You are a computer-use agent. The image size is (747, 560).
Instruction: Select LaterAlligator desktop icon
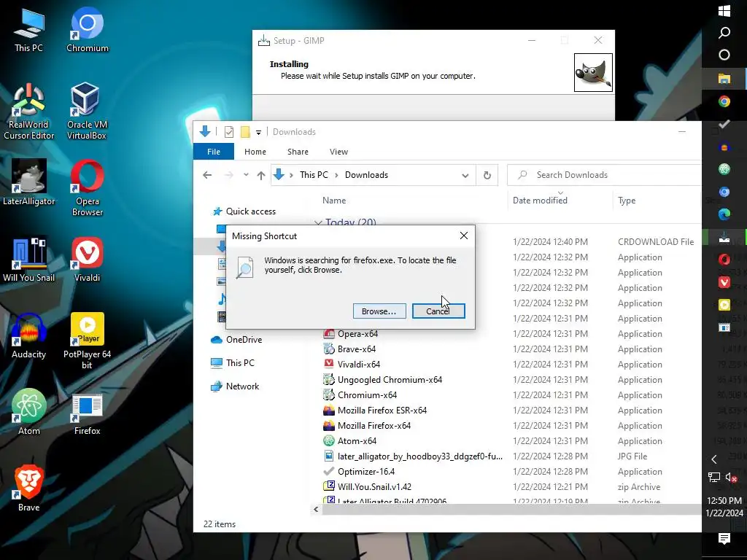coord(28,183)
